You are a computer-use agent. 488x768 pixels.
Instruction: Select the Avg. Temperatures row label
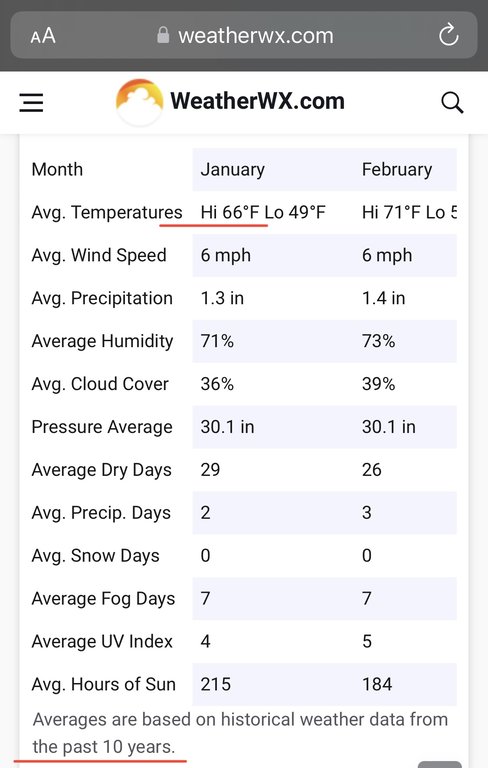[x=107, y=213]
